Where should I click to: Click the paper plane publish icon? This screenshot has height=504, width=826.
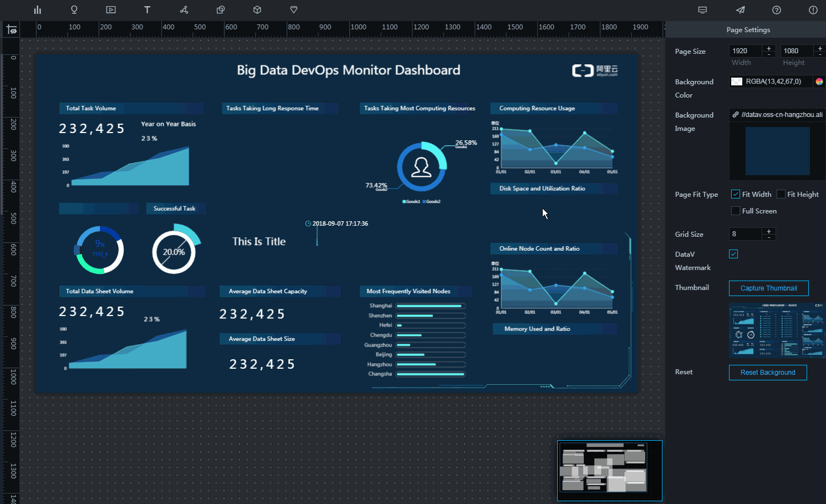tap(740, 10)
